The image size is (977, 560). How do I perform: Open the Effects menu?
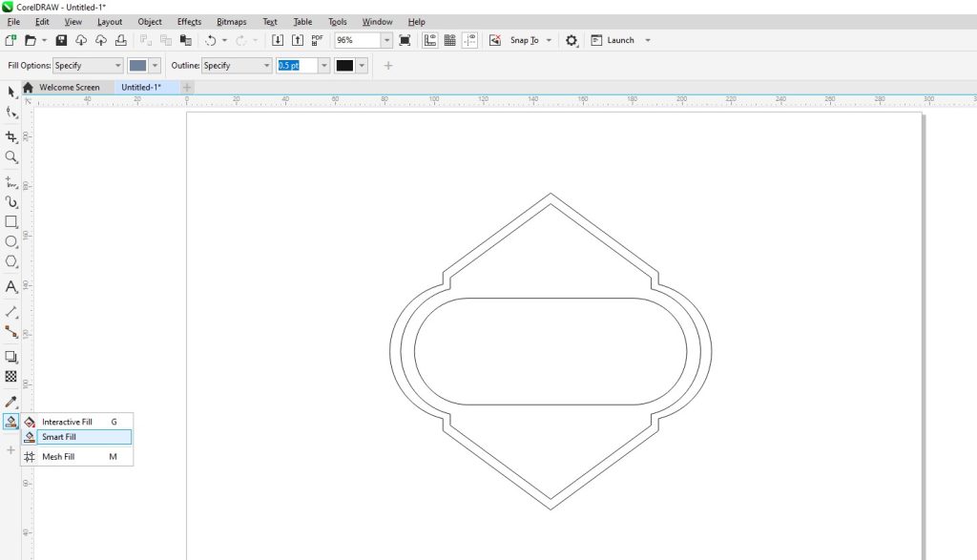(x=189, y=21)
